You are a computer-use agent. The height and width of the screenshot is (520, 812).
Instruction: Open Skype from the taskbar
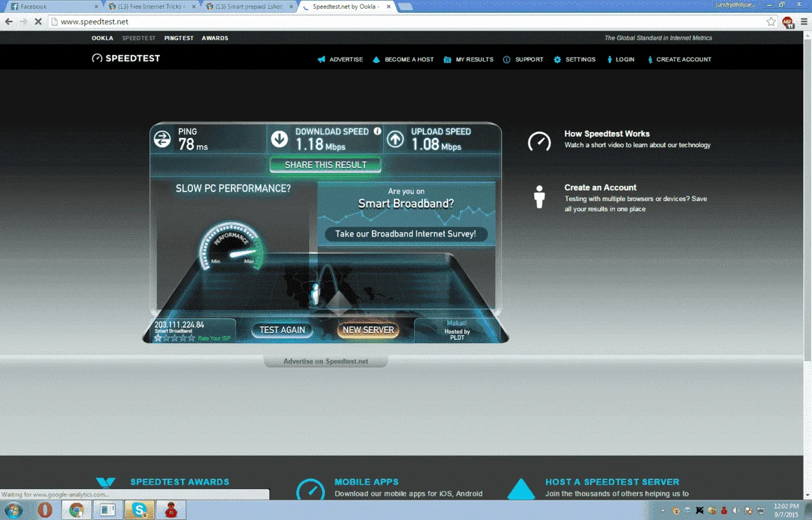(138, 510)
